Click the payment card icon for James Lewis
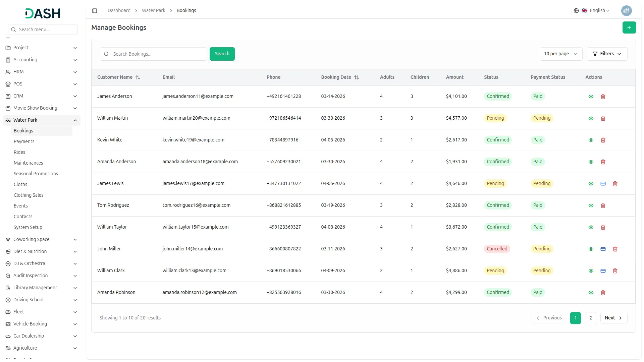 603,184
